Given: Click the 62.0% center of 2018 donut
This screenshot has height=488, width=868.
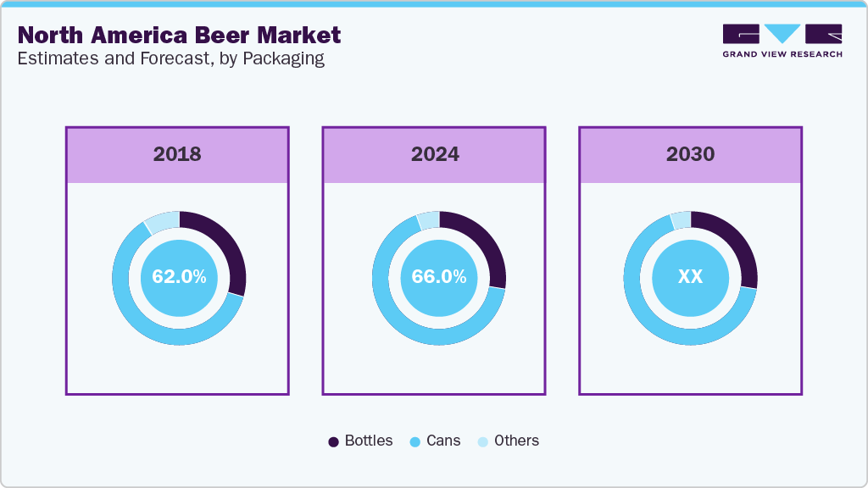Looking at the screenshot, I should [x=179, y=277].
